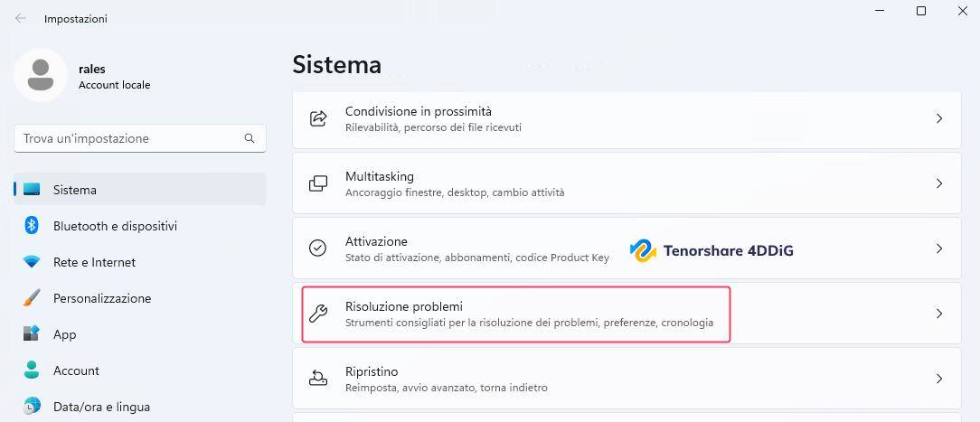The image size is (980, 422).
Task: Click the Ripristino recovery icon
Action: coord(318,379)
